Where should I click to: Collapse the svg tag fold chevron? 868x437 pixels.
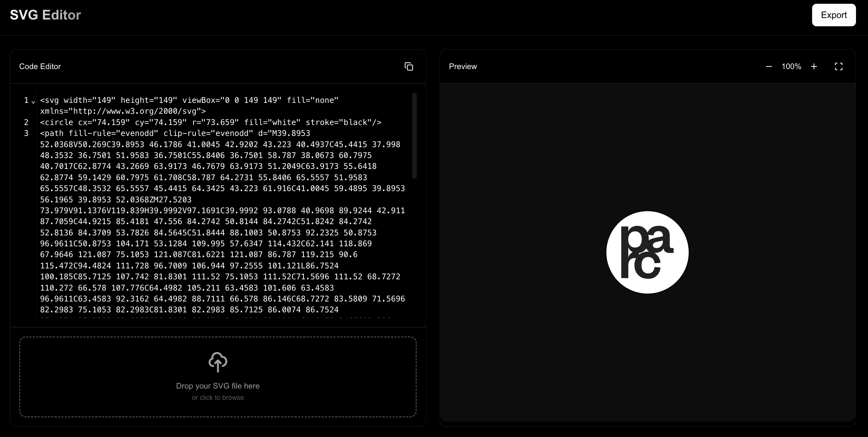click(x=33, y=101)
